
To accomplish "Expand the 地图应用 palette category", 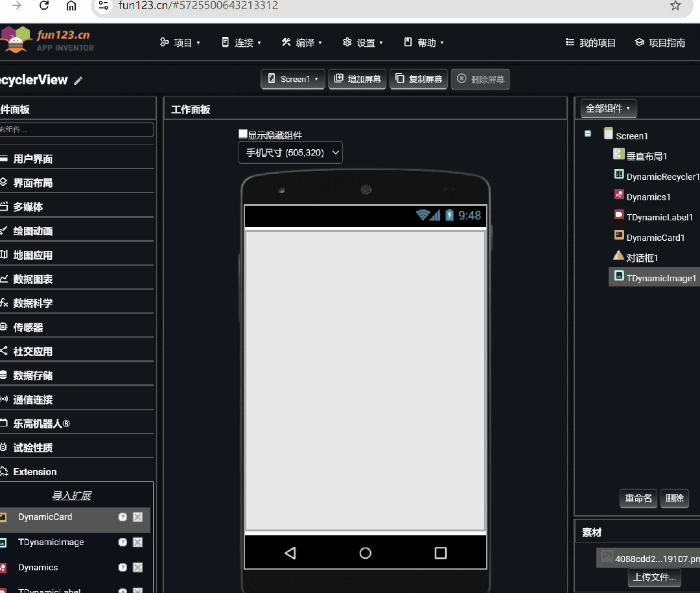I will (x=76, y=255).
